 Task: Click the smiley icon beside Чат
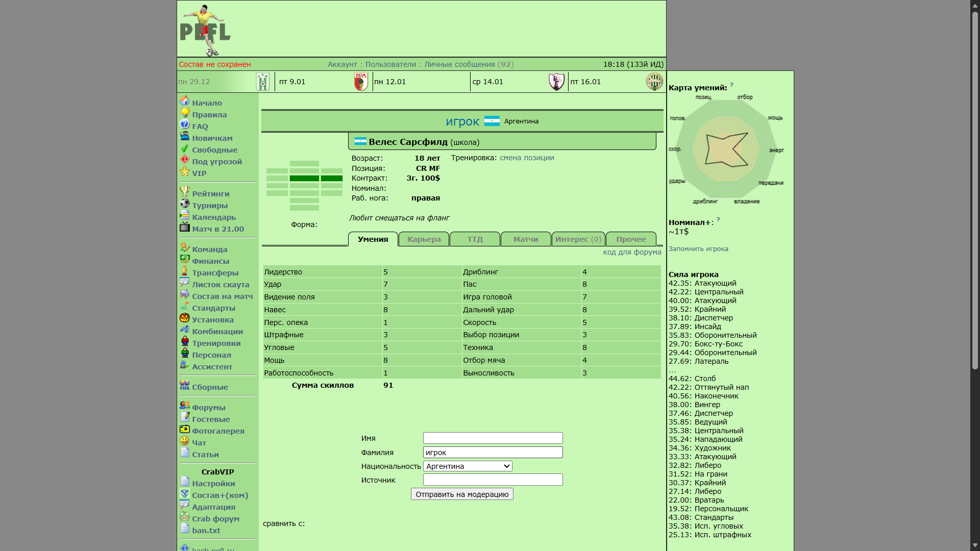tap(184, 441)
